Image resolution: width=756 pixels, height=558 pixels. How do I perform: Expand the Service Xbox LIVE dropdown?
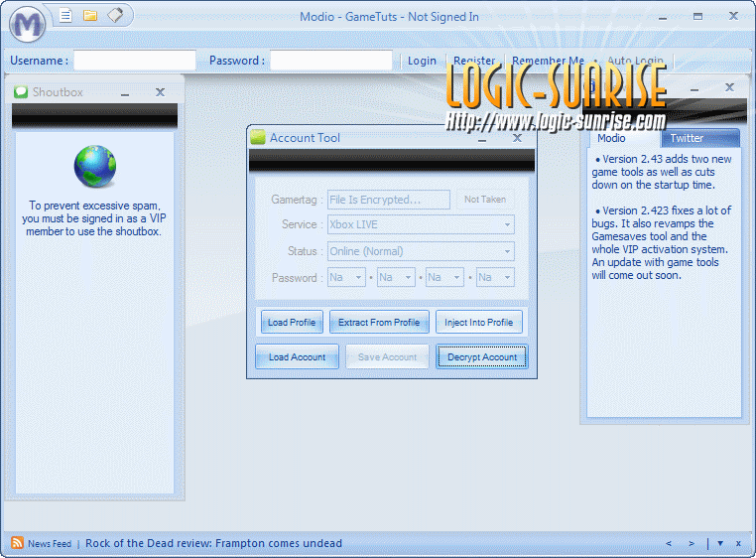pyautogui.click(x=507, y=225)
